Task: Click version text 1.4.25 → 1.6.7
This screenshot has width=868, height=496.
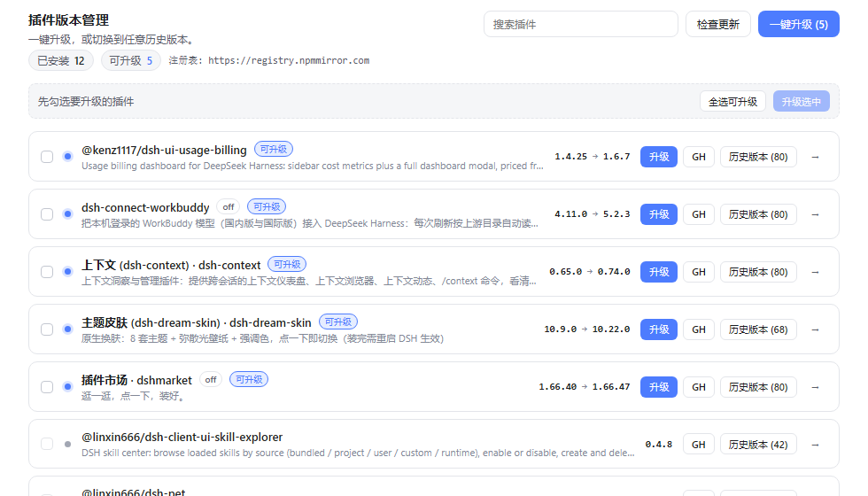Action: (x=593, y=157)
